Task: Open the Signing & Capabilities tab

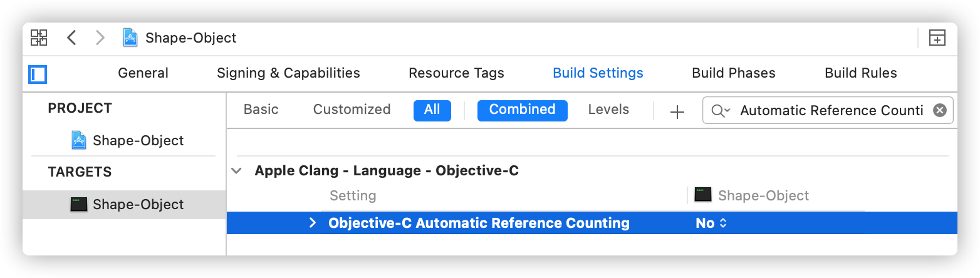Action: click(288, 73)
